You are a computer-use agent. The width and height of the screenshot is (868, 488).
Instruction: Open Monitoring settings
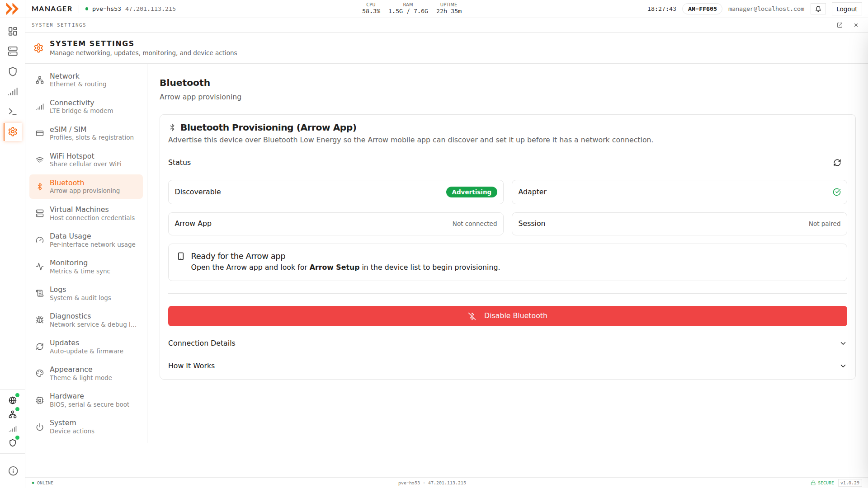86,267
